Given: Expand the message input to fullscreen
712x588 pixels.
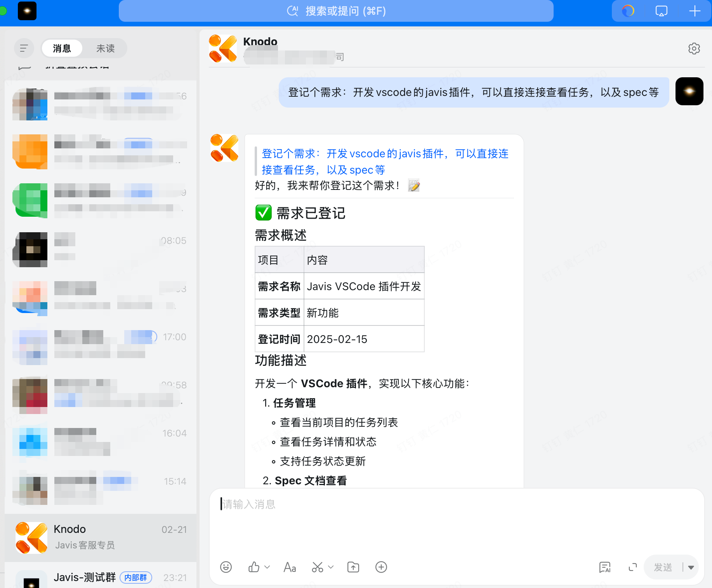Looking at the screenshot, I should pyautogui.click(x=632, y=567).
